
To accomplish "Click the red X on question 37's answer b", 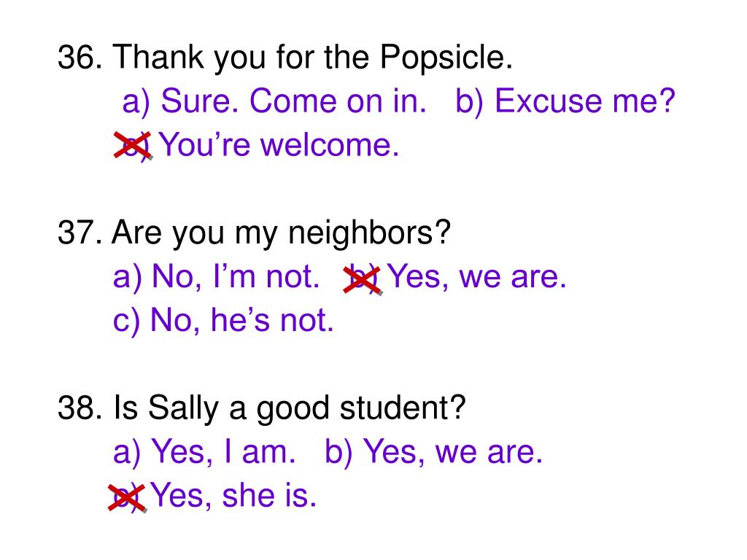I will click(363, 278).
